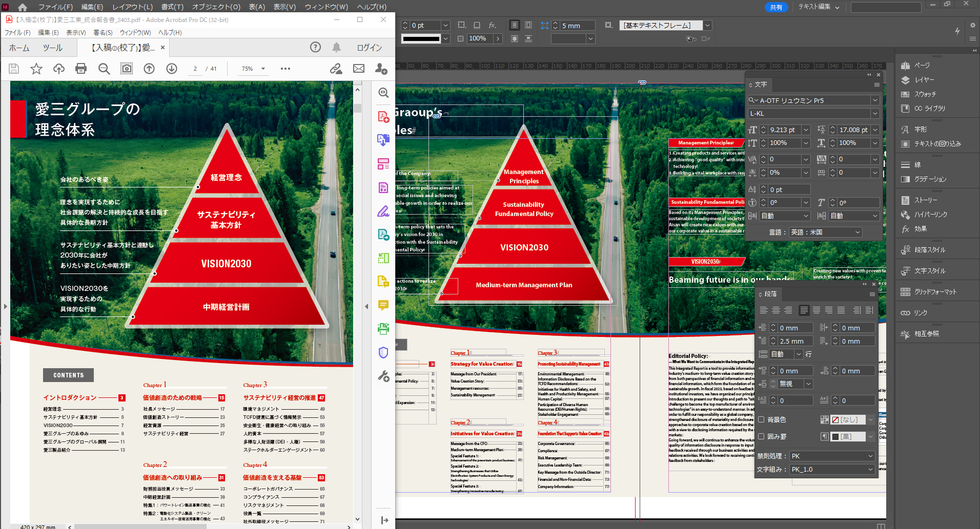Print the PDF with the printer icon
Image resolution: width=980 pixels, height=529 pixels.
click(x=81, y=69)
